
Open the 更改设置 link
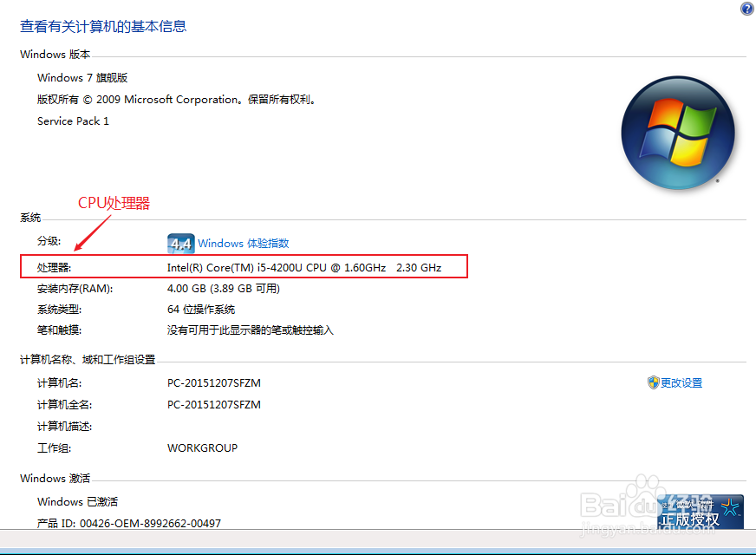[x=681, y=382]
